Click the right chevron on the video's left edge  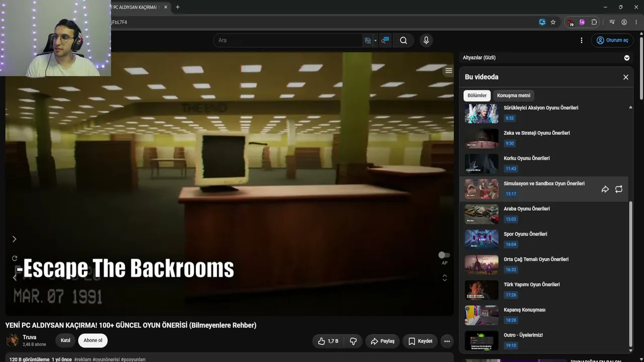pos(14,239)
